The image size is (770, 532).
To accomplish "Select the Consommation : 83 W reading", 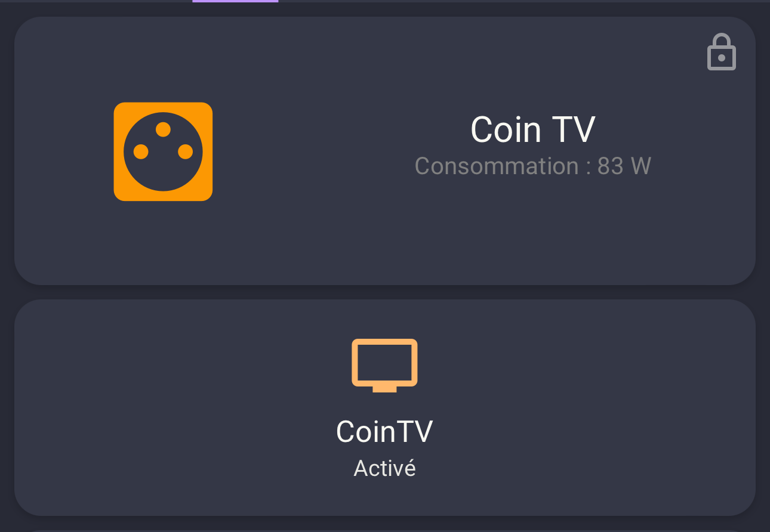I will pos(533,166).
